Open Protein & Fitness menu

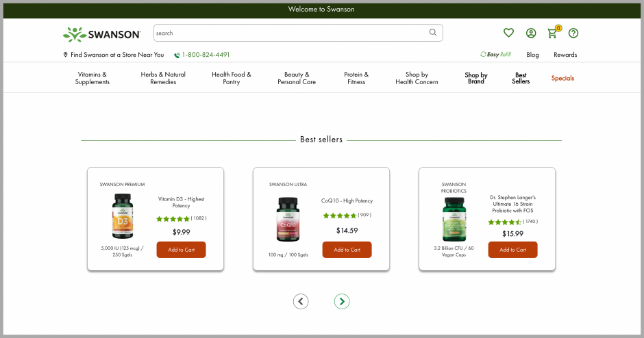[356, 78]
